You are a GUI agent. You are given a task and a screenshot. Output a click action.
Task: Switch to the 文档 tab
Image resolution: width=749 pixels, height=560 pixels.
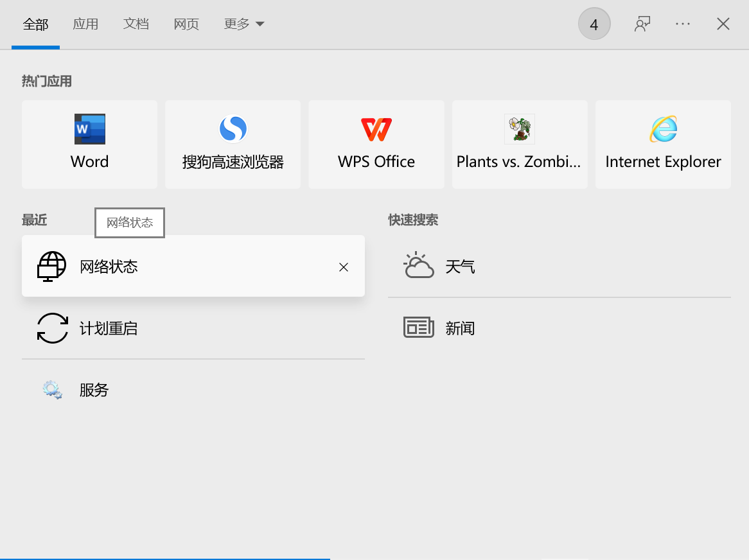point(136,24)
